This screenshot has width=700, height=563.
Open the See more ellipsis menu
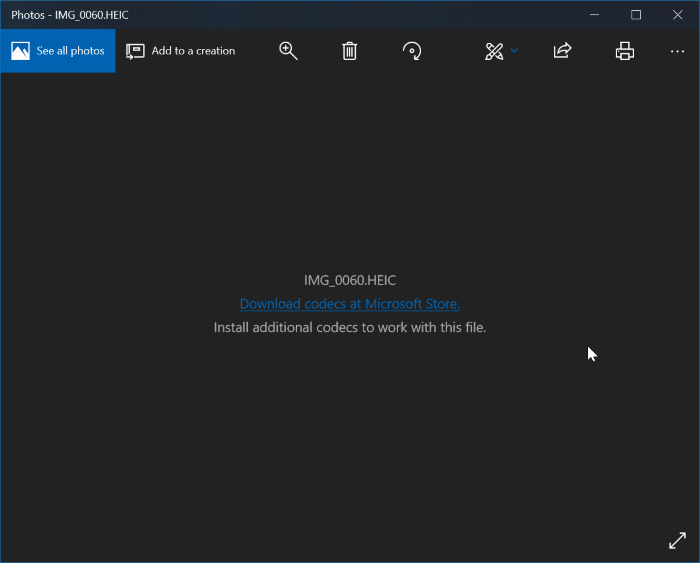[677, 51]
